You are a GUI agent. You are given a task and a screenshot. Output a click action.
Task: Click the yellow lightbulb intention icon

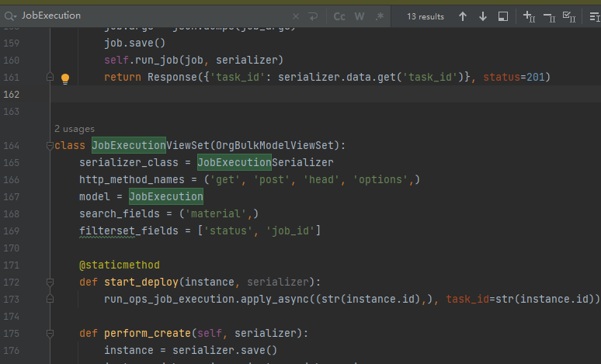(x=65, y=78)
